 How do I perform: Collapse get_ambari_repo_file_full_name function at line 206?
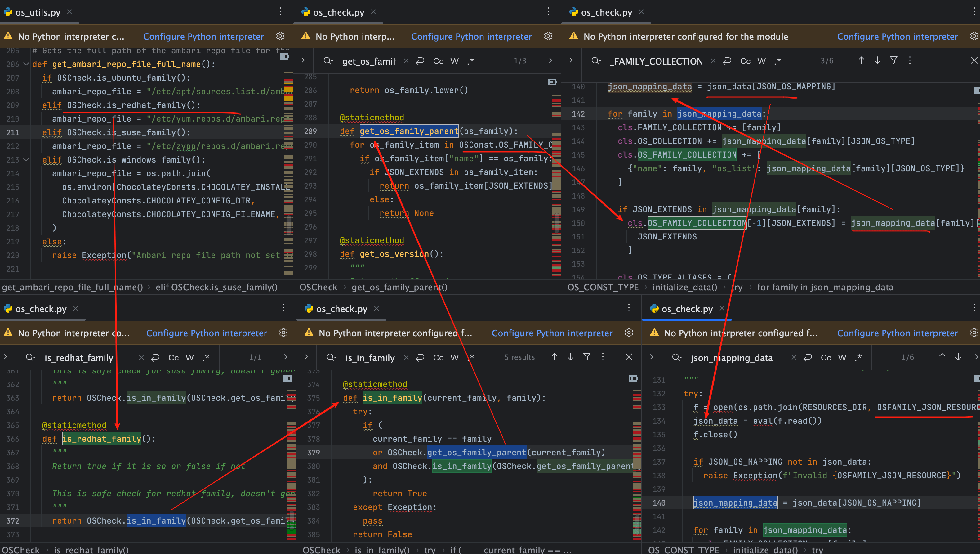(x=26, y=64)
